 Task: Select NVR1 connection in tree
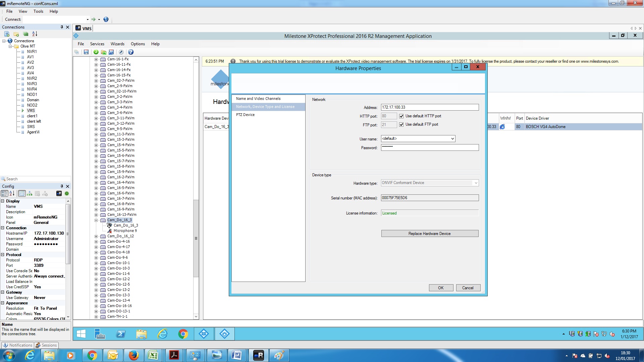pyautogui.click(x=32, y=52)
